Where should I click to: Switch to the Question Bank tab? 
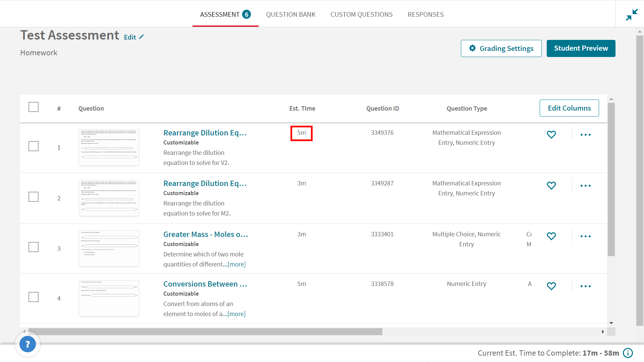click(x=290, y=14)
